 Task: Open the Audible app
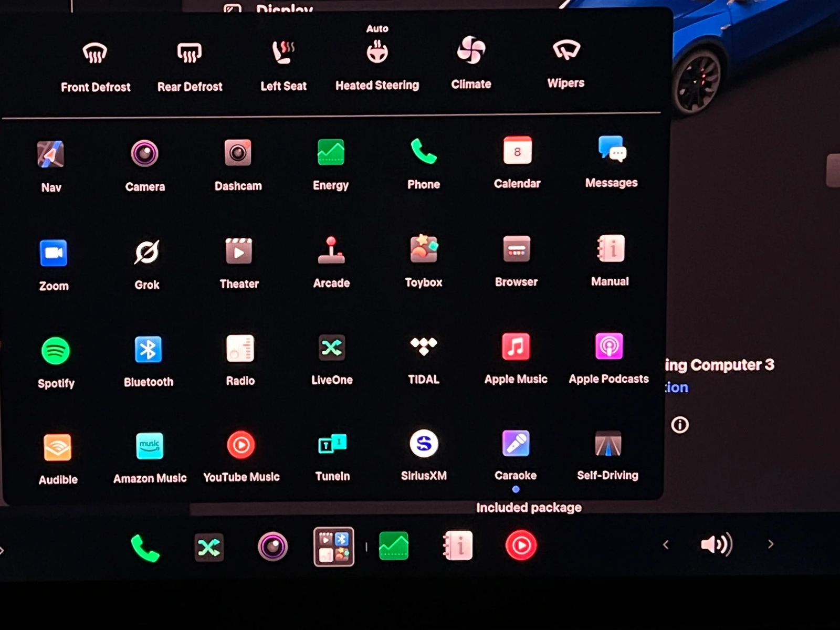click(58, 447)
